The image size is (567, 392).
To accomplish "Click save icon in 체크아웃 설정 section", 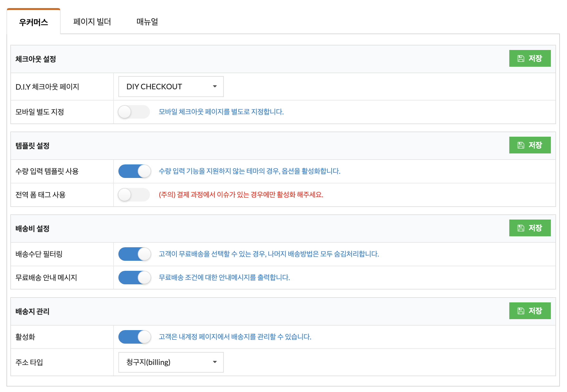I will point(521,58).
